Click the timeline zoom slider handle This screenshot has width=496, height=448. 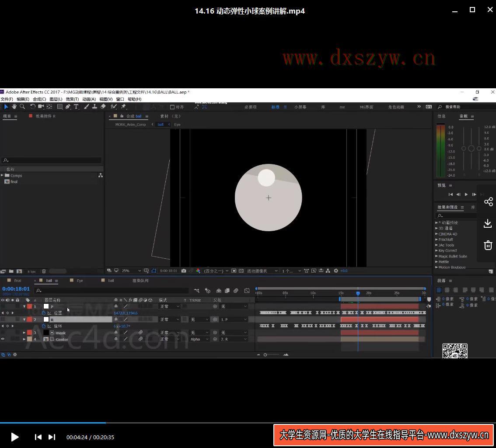click(x=265, y=355)
